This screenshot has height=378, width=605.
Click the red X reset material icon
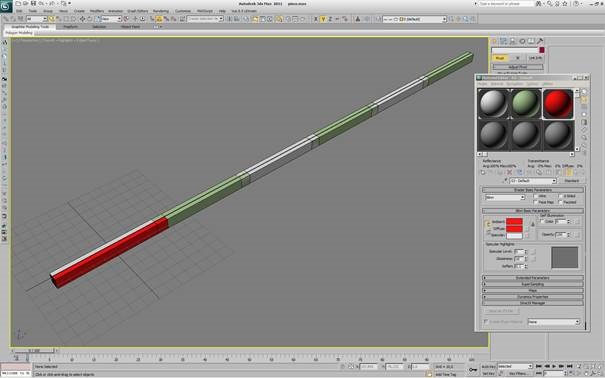[x=509, y=172]
